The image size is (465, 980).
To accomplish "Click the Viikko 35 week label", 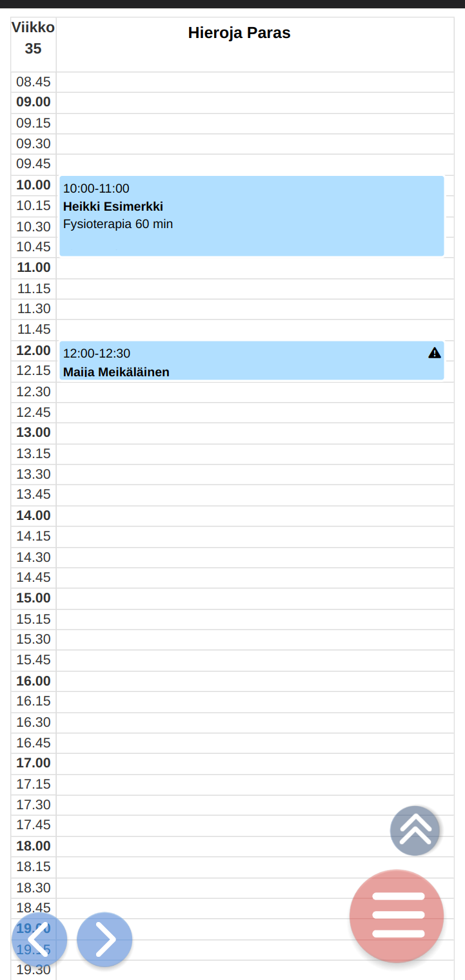I will click(33, 38).
